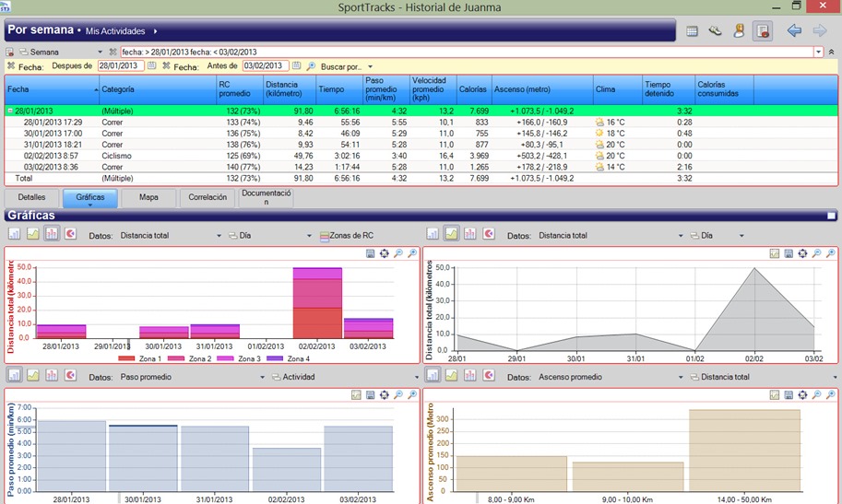Click the Zona 4 purple legend swatch
The image size is (842, 504).
275,358
